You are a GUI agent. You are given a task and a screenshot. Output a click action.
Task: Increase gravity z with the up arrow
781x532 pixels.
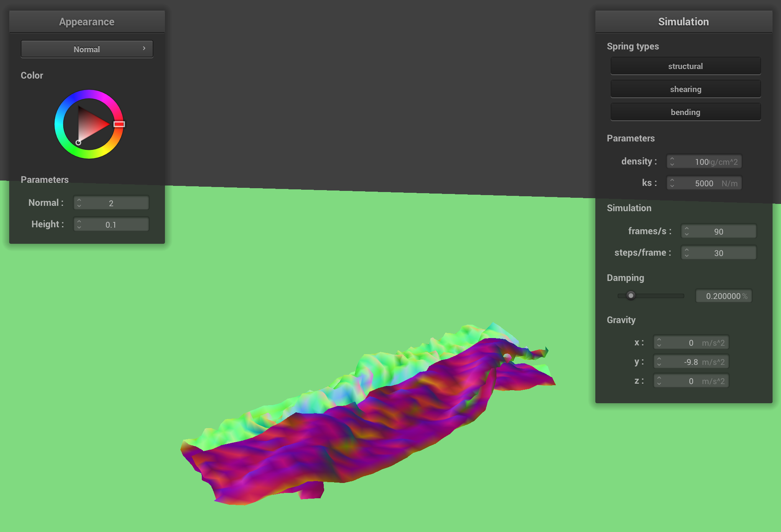659,378
